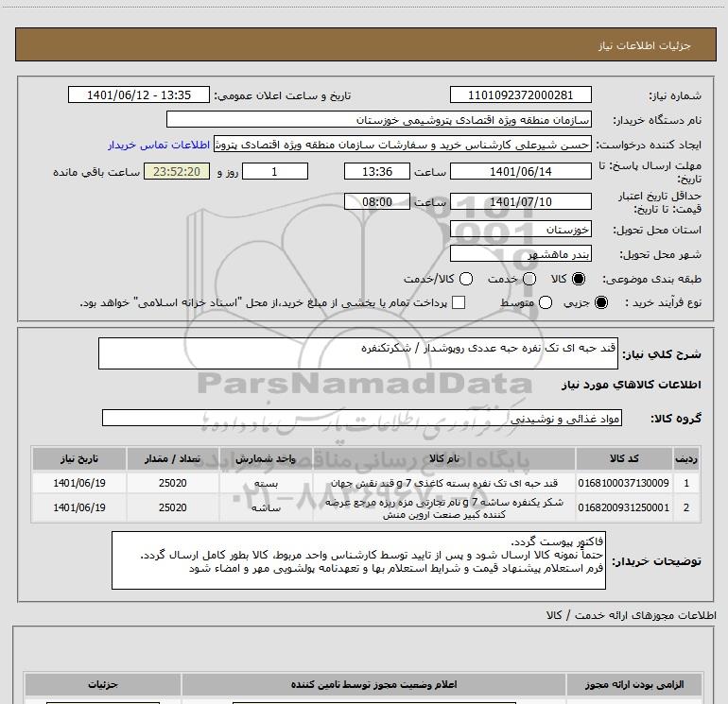Select the کالا/خدمت radio button
This screenshot has width=728, height=704.
[x=466, y=279]
